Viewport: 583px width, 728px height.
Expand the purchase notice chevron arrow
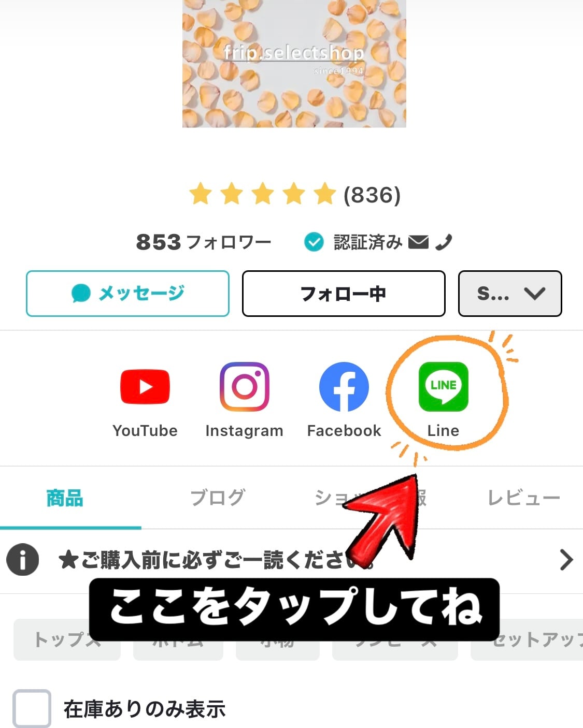[x=566, y=560]
